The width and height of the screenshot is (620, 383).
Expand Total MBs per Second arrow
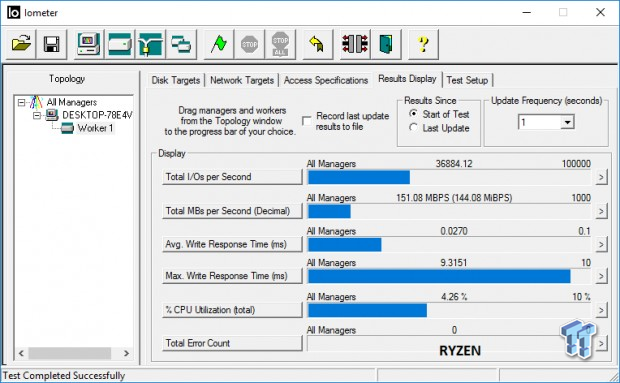[601, 211]
